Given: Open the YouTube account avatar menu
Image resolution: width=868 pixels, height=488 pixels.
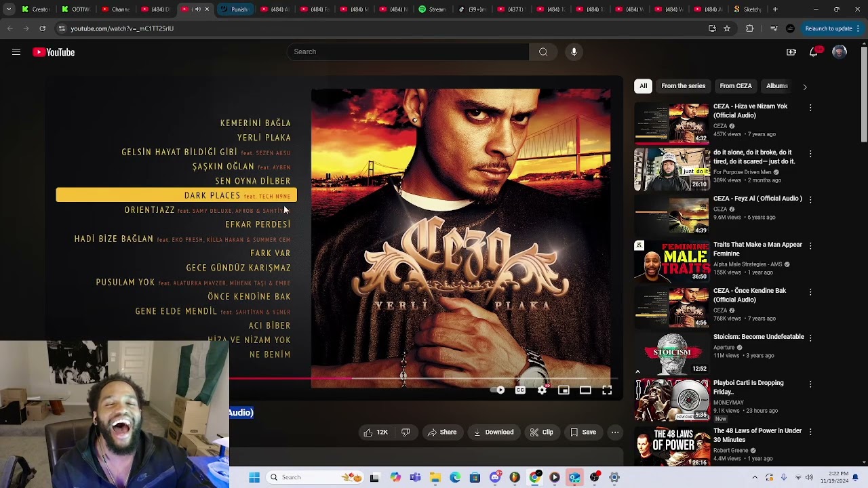Looking at the screenshot, I should [840, 52].
